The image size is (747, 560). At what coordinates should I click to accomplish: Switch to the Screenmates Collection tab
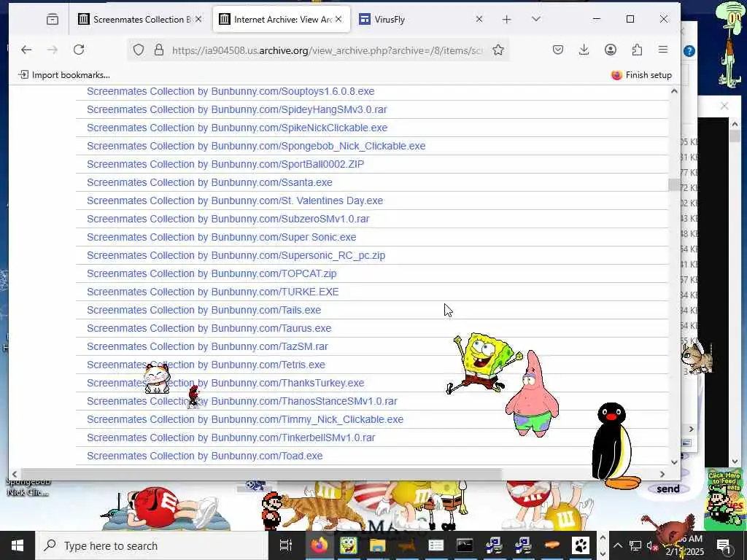click(141, 20)
